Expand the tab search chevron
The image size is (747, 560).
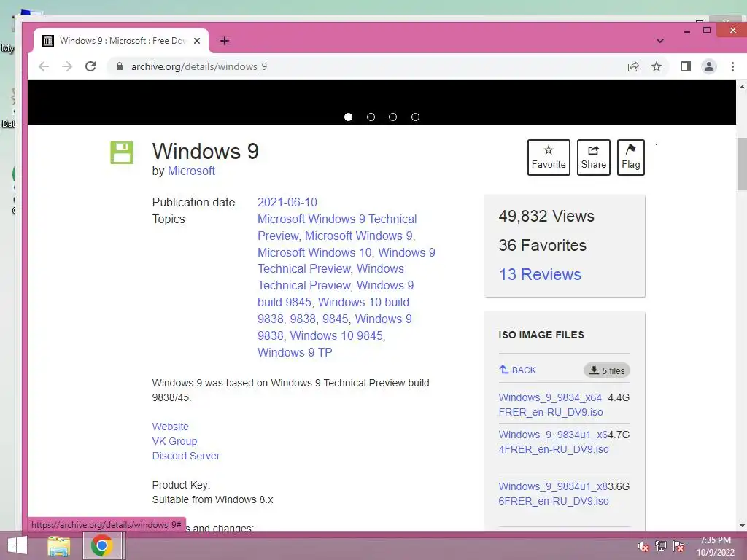tap(659, 41)
